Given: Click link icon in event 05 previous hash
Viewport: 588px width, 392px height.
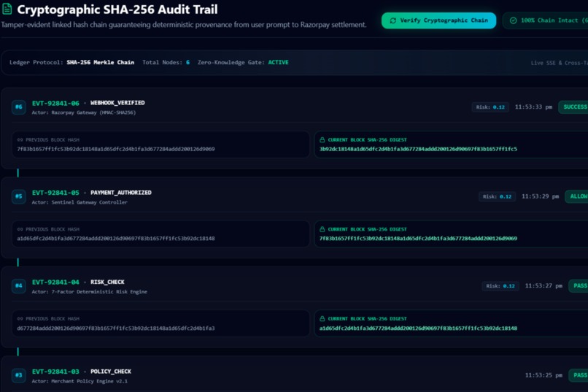Looking at the screenshot, I should click(20, 229).
